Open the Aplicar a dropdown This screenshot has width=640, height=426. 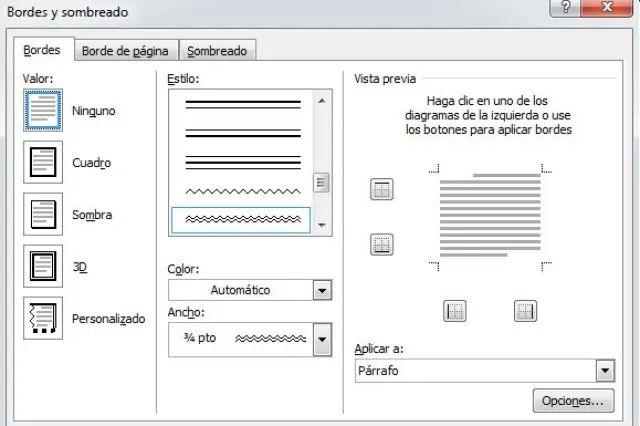tap(604, 371)
